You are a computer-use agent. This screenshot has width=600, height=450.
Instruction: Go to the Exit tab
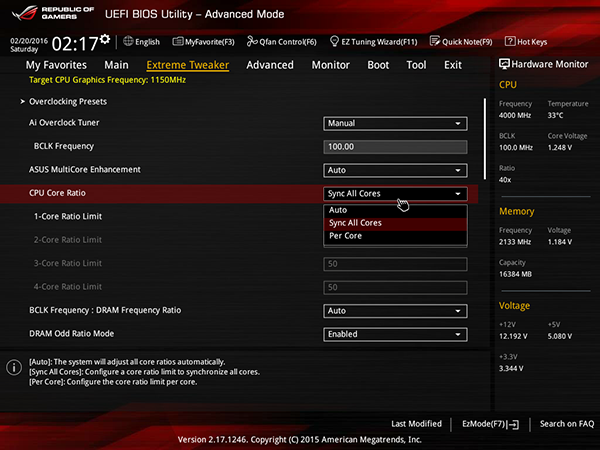click(x=453, y=65)
